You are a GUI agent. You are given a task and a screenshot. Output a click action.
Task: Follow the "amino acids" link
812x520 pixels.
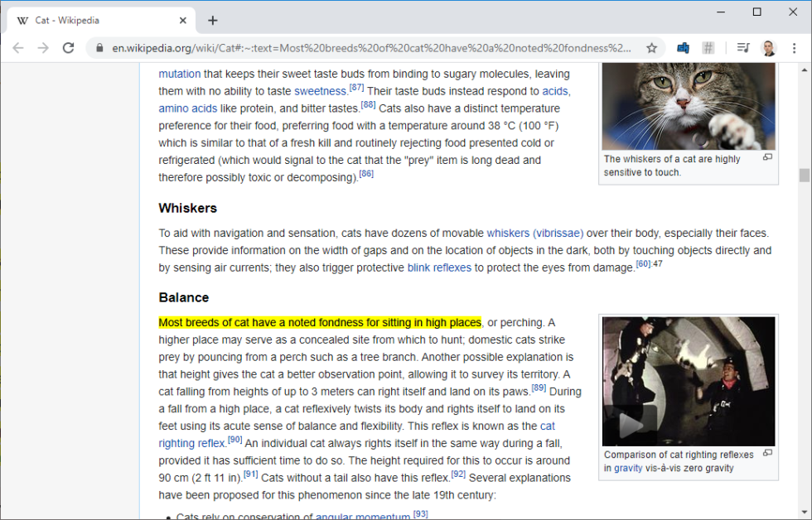[187, 108]
